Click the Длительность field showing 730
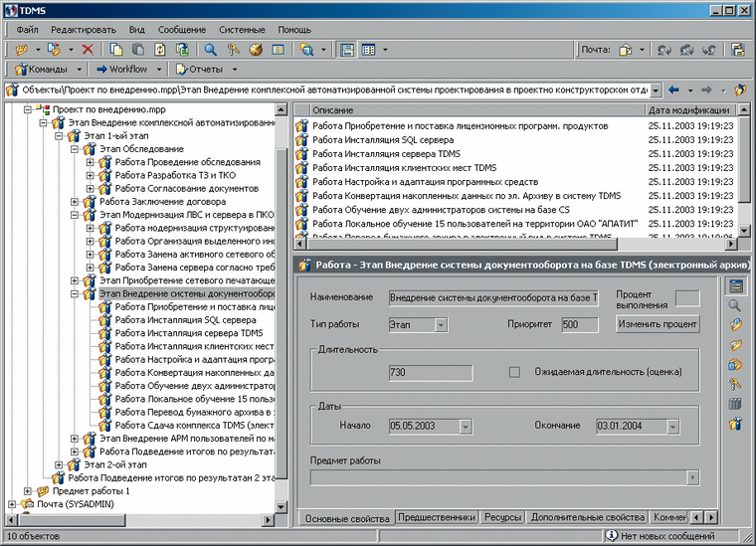Viewport: 756px width, 546px height. point(431,373)
